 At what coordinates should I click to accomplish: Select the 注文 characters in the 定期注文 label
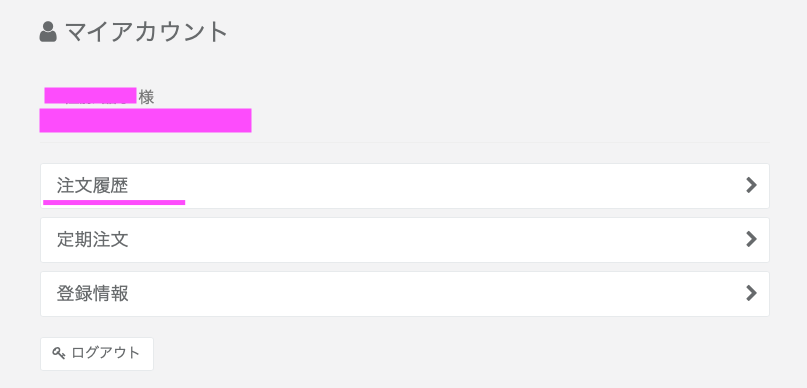(x=111, y=240)
